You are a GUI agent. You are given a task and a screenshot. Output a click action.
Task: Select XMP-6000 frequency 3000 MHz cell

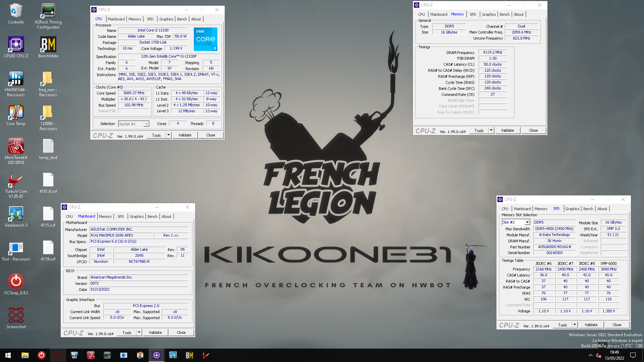click(x=608, y=269)
